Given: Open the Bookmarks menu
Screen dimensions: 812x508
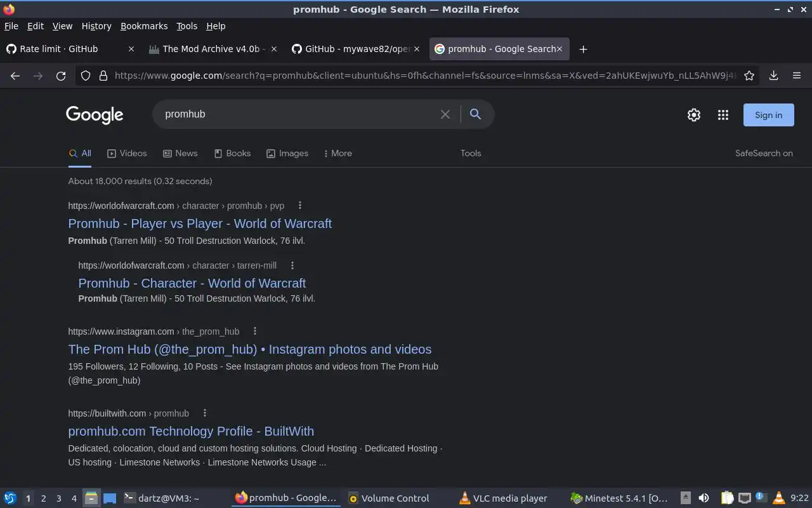Looking at the screenshot, I should (x=144, y=26).
